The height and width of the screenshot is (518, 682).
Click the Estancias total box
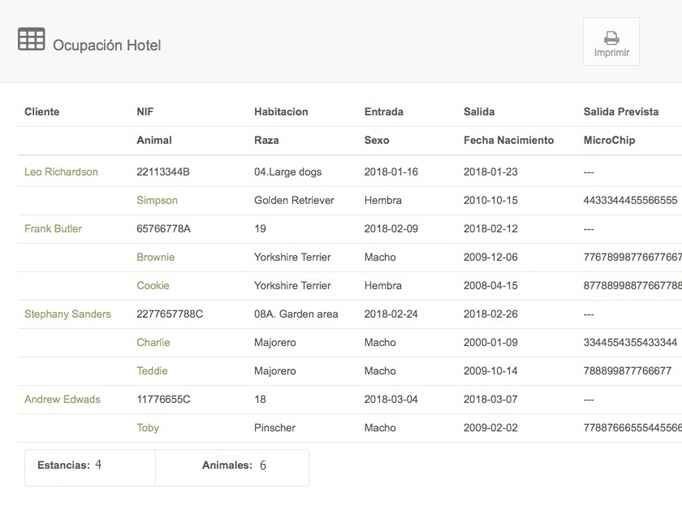(x=90, y=466)
